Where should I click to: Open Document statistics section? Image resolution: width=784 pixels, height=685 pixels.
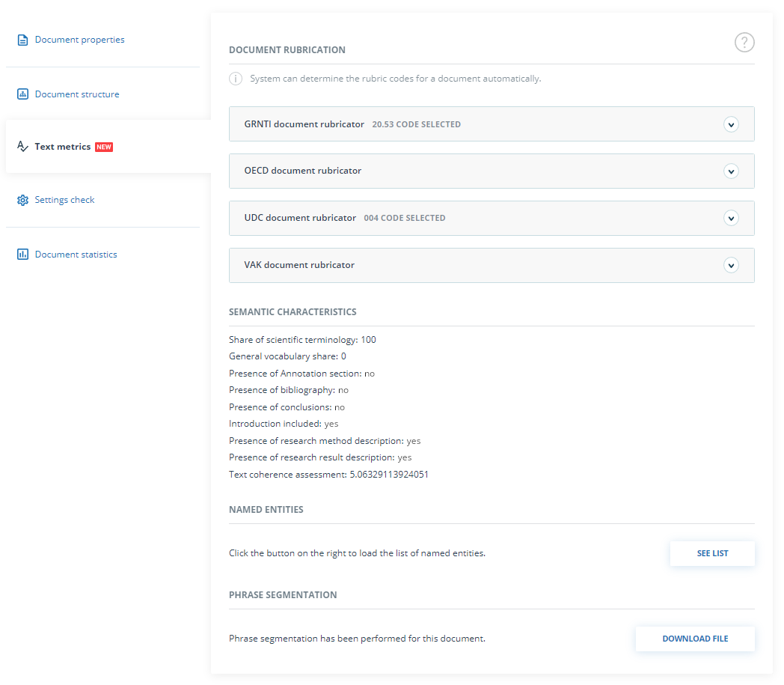76,255
